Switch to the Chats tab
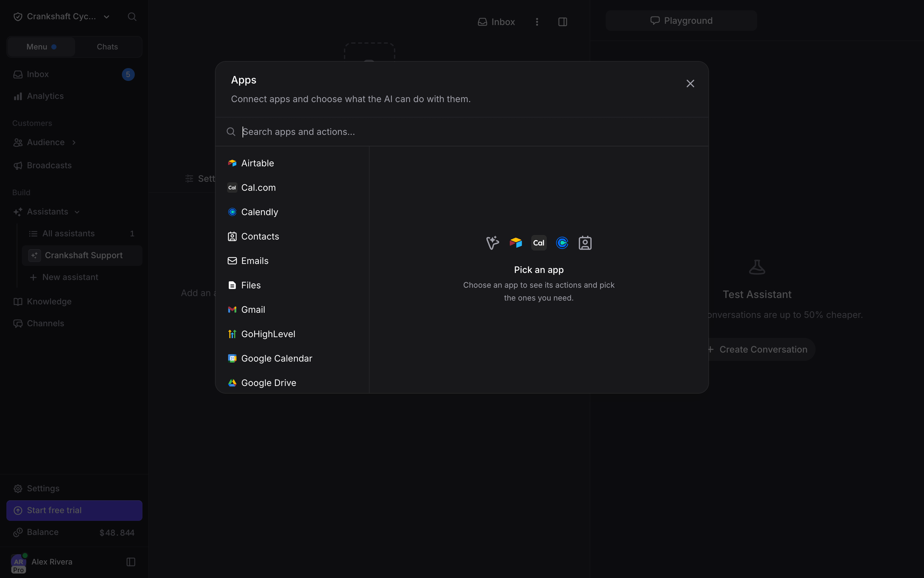Image resolution: width=924 pixels, height=578 pixels. (x=107, y=47)
